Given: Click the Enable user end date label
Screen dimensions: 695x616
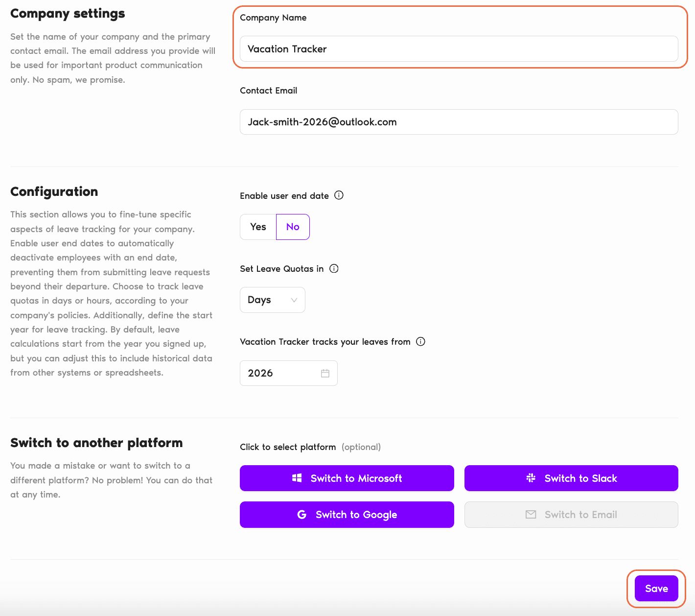Looking at the screenshot, I should tap(284, 196).
